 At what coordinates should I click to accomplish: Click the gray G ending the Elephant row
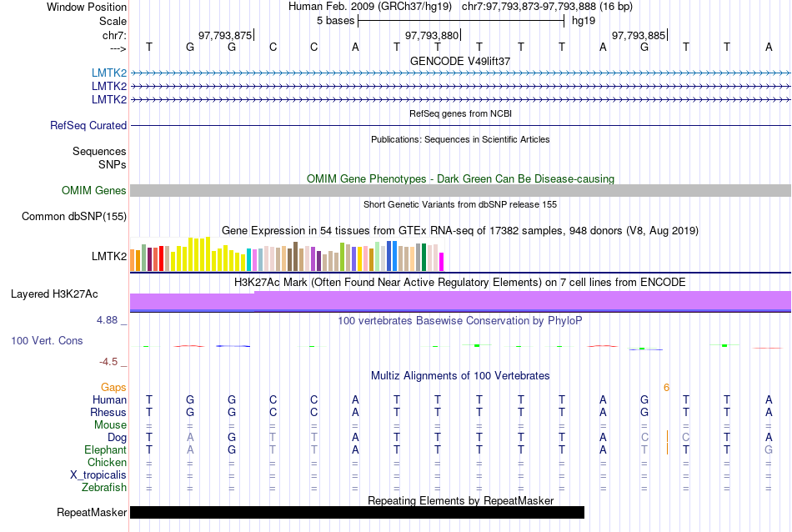pos(769,450)
